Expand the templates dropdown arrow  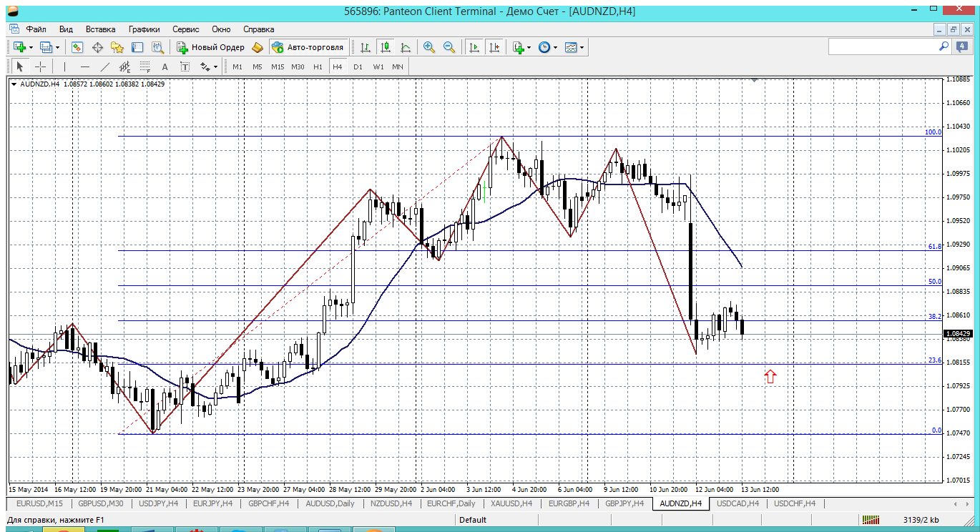click(x=582, y=47)
